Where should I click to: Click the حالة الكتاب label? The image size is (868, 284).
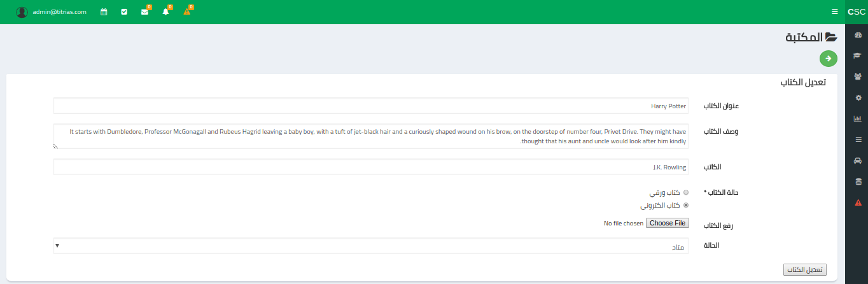[722, 192]
